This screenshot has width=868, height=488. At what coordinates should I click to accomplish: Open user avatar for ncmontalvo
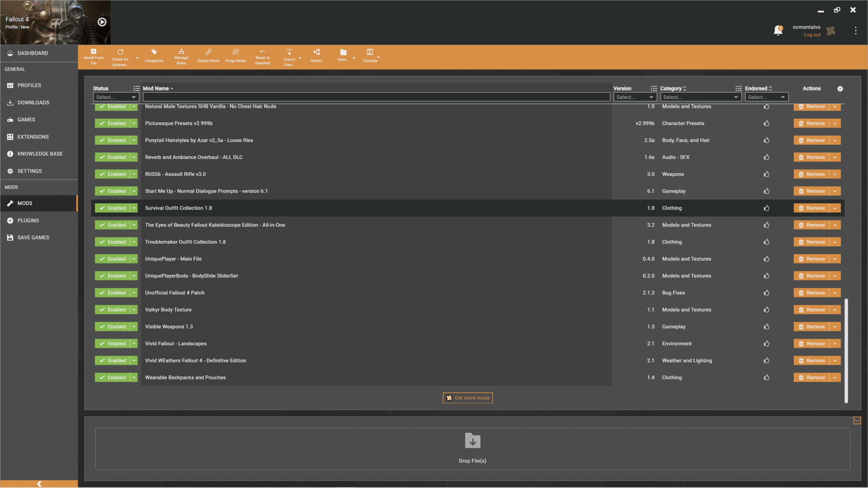coord(831,31)
